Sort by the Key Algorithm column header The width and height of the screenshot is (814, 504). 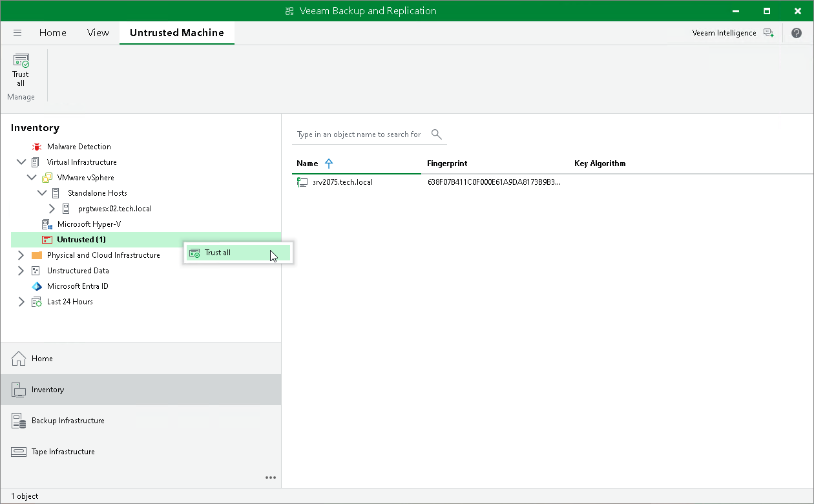pyautogui.click(x=600, y=163)
